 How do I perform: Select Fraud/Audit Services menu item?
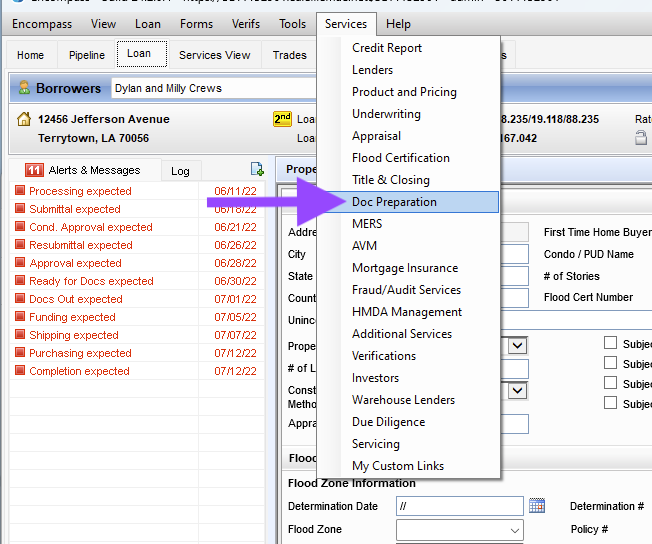[x=408, y=289]
